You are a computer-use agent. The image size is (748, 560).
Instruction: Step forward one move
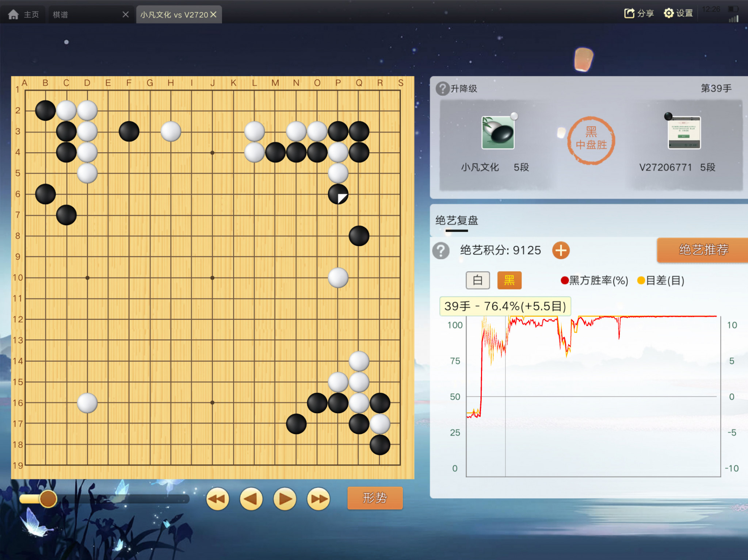pyautogui.click(x=285, y=499)
